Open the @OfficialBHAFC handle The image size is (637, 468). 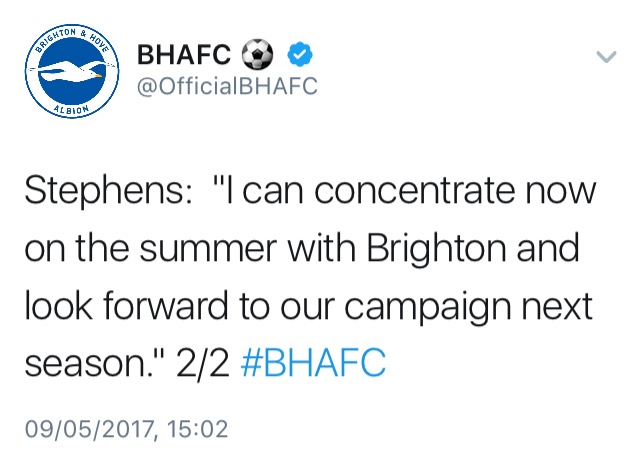pos(228,86)
